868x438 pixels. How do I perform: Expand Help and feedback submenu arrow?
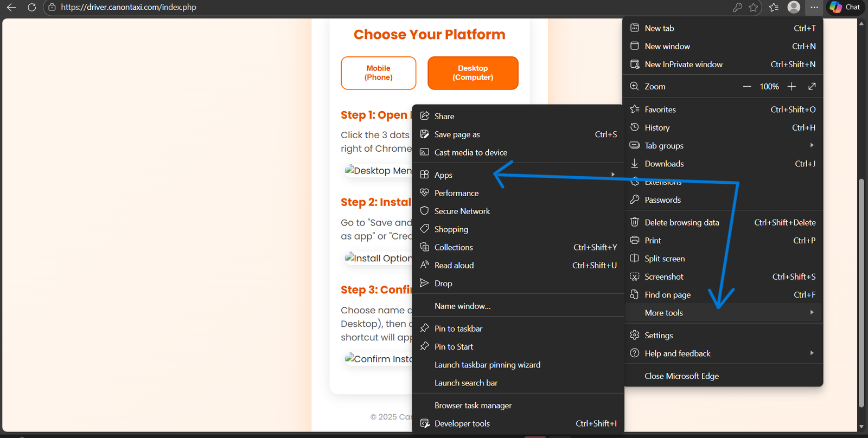(x=812, y=353)
